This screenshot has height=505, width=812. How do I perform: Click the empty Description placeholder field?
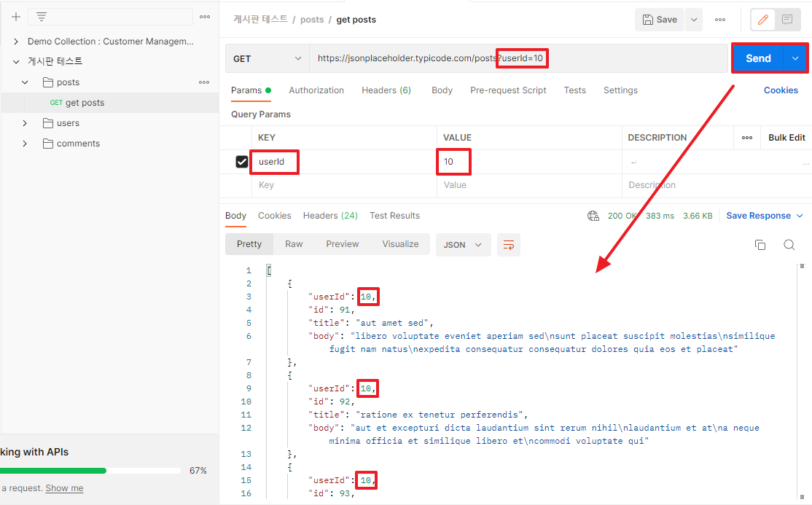pyautogui.click(x=717, y=185)
